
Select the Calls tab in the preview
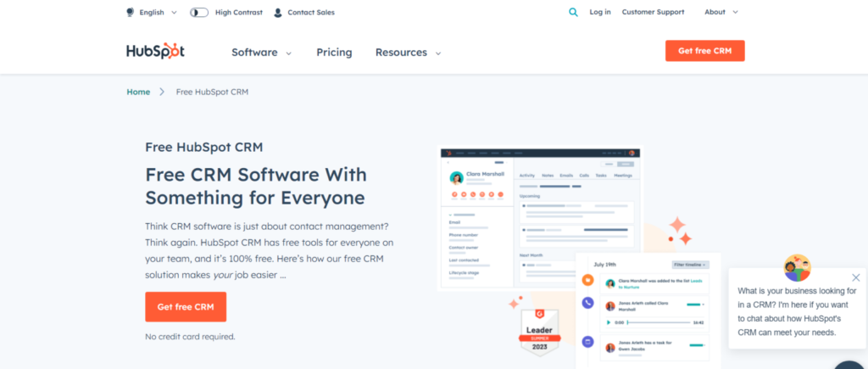click(584, 176)
